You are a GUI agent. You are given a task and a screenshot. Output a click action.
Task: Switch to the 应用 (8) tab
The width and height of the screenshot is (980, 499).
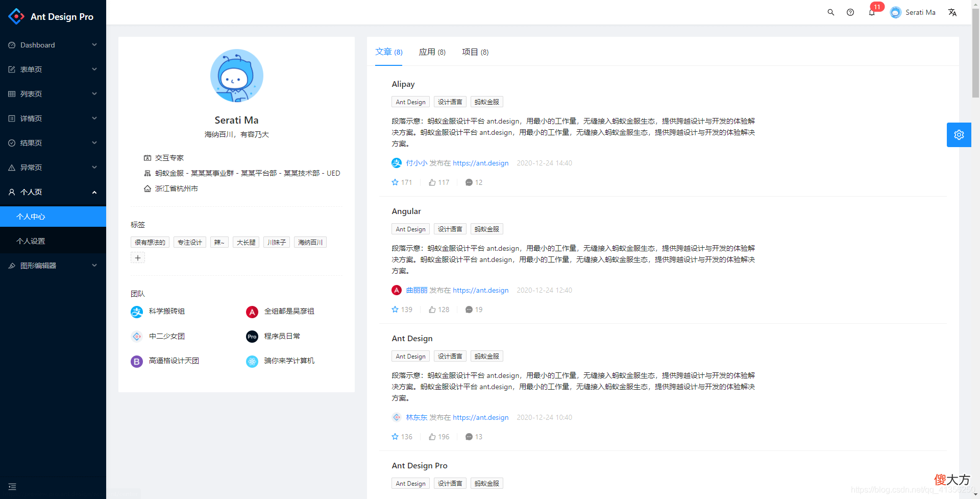(432, 52)
